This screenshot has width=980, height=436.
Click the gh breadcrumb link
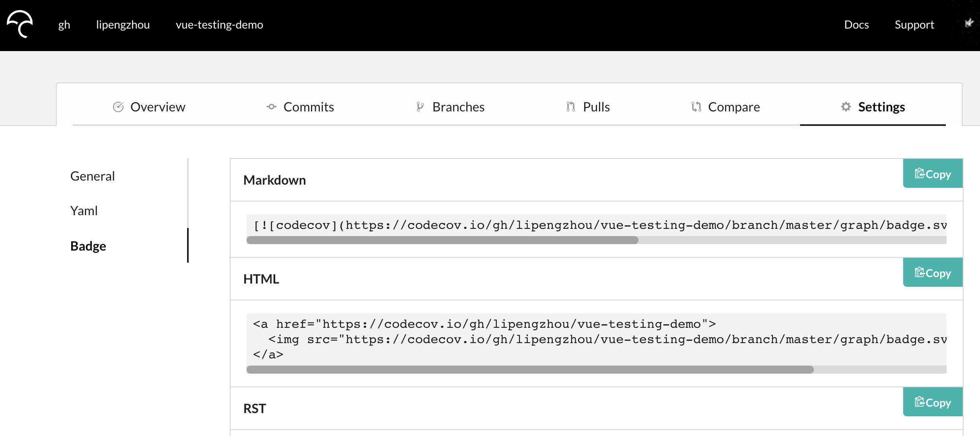[x=64, y=25]
